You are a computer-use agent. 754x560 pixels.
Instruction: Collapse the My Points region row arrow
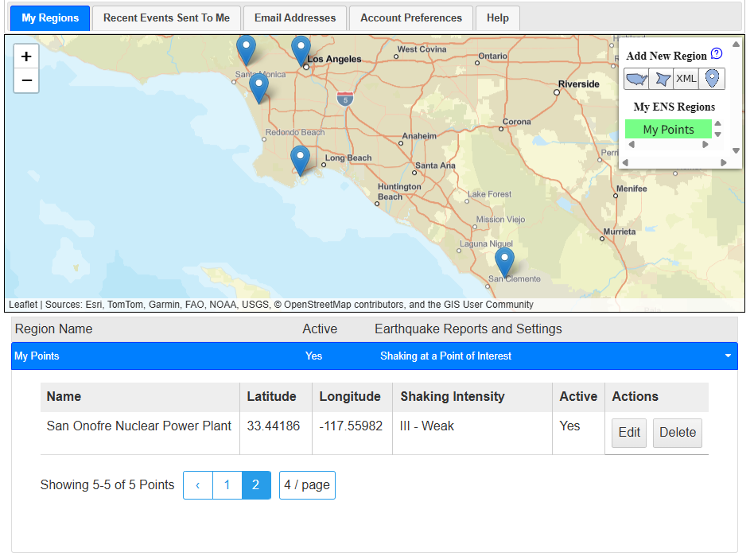(x=728, y=356)
